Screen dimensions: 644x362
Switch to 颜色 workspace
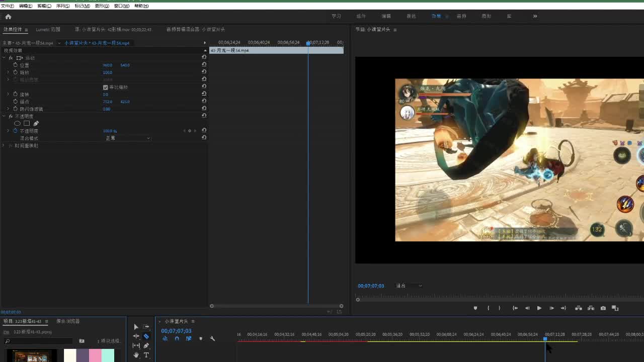[411, 16]
